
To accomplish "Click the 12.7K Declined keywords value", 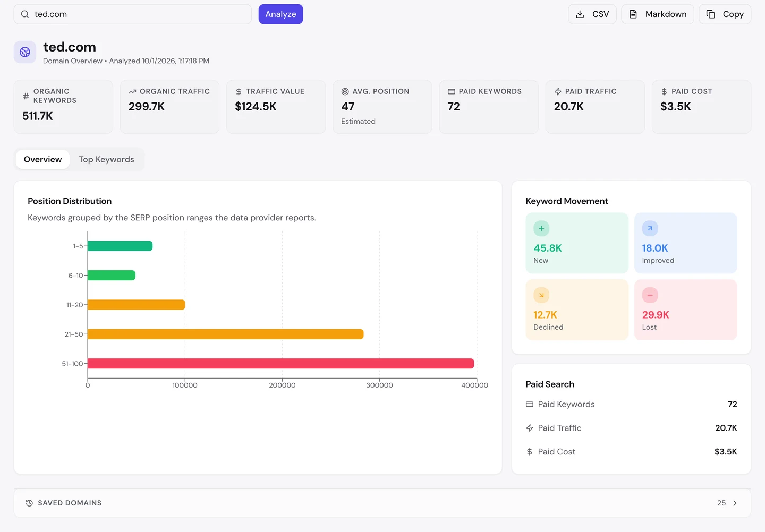I will click(x=545, y=315).
